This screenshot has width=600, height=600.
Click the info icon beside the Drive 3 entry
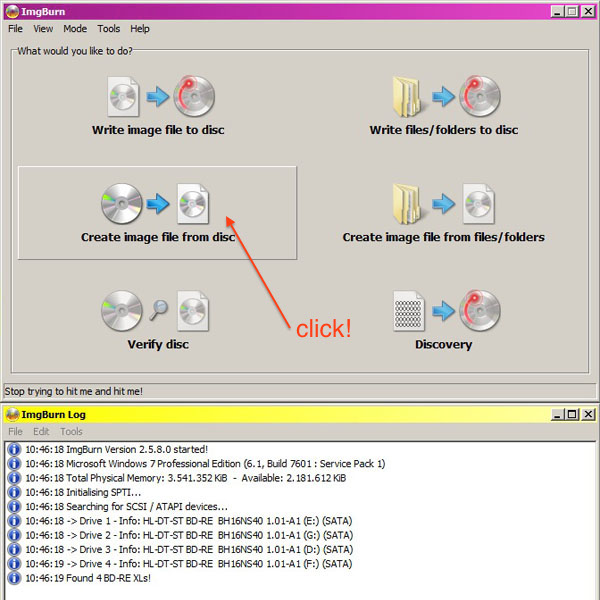(14, 549)
